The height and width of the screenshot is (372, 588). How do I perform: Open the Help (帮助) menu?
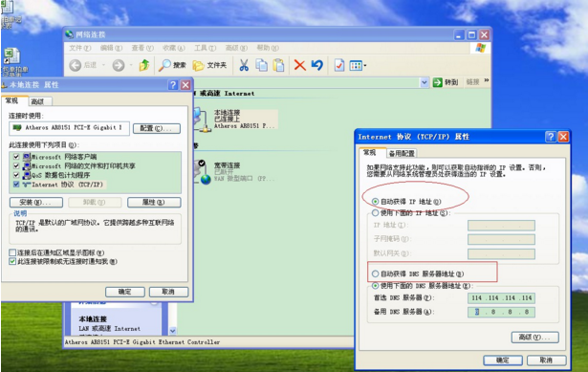[268, 48]
